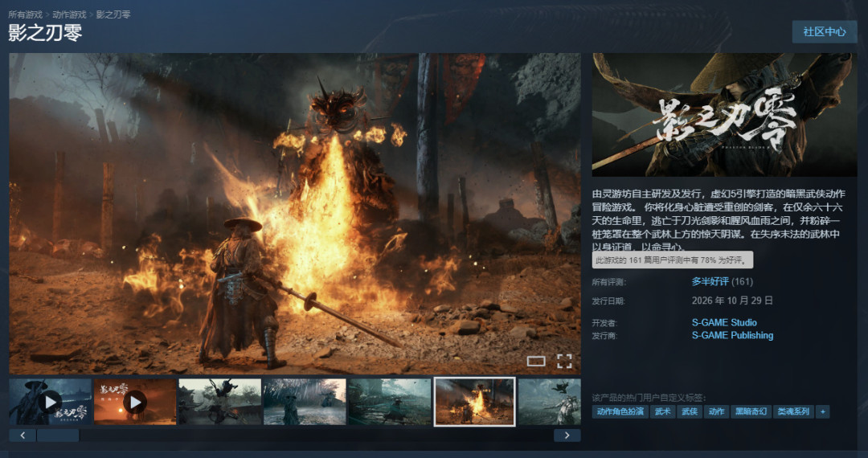Open the 影之刃零 breadcrumb link
Image resolution: width=868 pixels, height=458 pixels.
click(x=113, y=14)
